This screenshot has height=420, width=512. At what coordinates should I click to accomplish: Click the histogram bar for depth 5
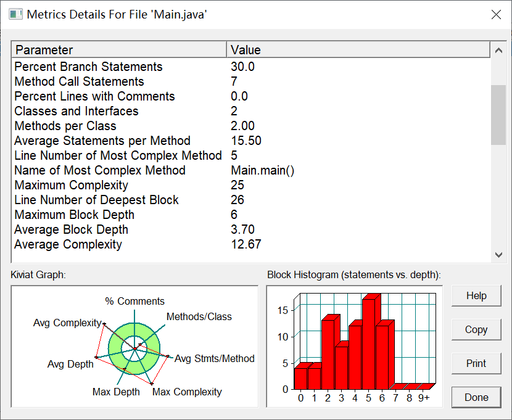click(x=369, y=344)
